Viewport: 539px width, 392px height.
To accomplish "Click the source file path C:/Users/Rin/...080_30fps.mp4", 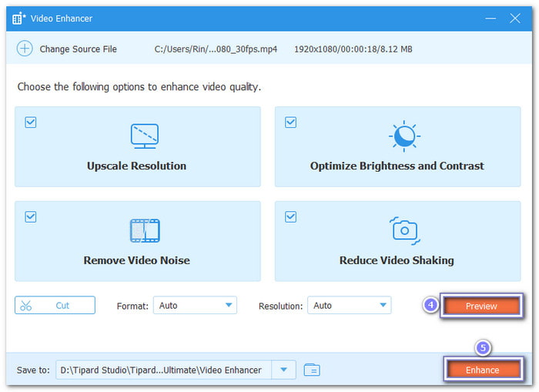I will pyautogui.click(x=216, y=49).
